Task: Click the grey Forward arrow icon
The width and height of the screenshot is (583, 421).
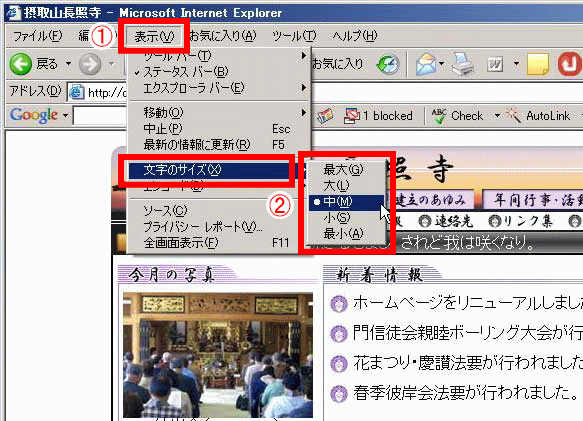Action: tap(90, 64)
